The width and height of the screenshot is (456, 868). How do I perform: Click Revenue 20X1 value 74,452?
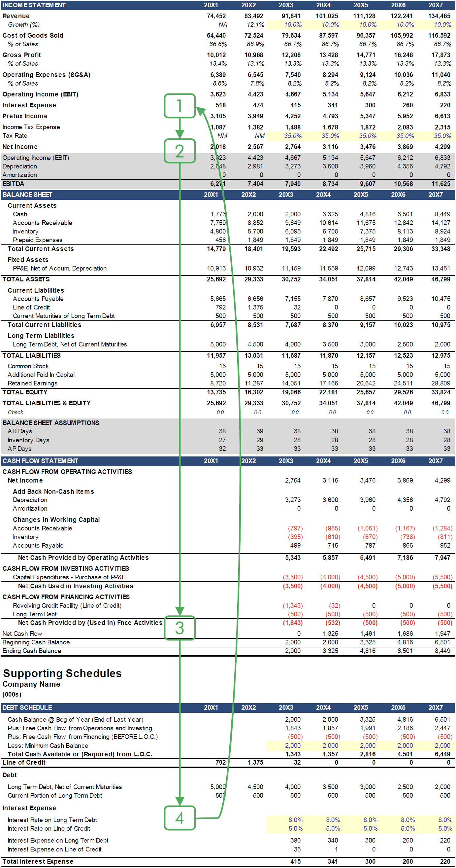point(216,16)
